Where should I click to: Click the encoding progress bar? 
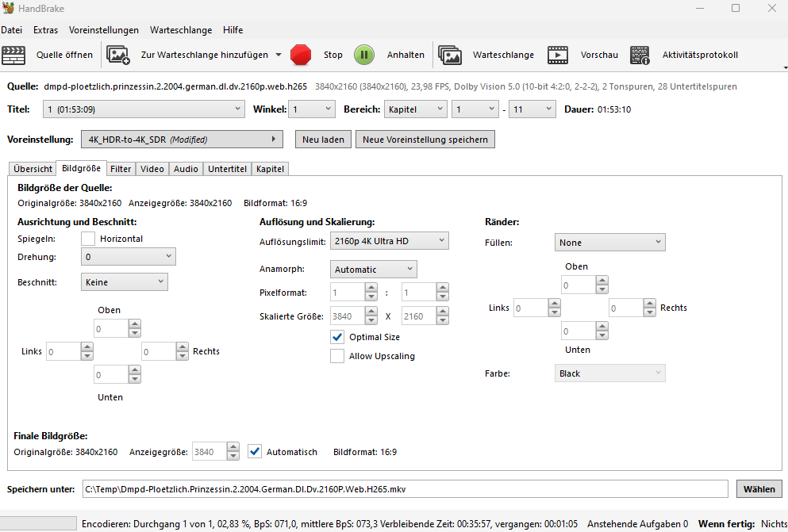click(x=38, y=524)
